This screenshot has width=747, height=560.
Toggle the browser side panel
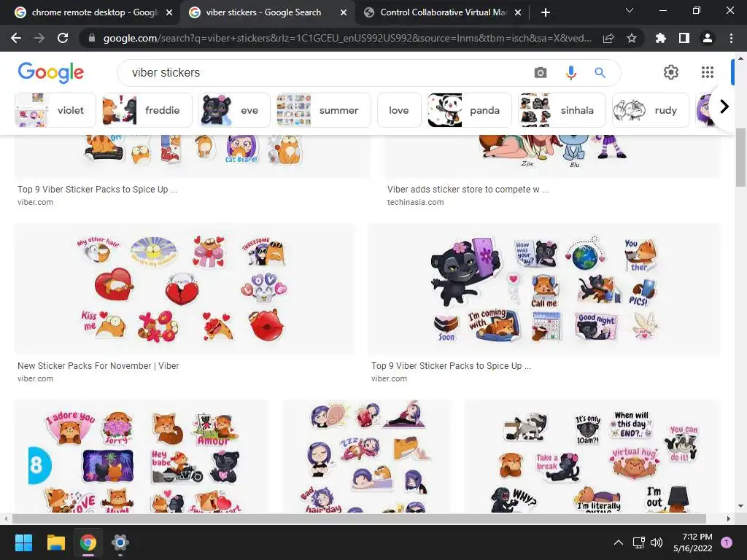tap(684, 38)
